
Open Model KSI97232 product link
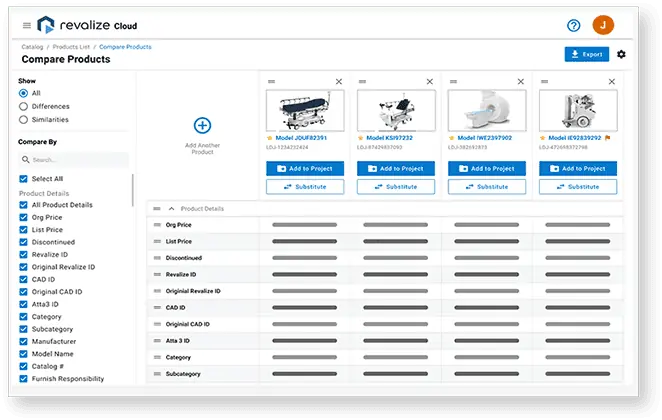pos(390,138)
